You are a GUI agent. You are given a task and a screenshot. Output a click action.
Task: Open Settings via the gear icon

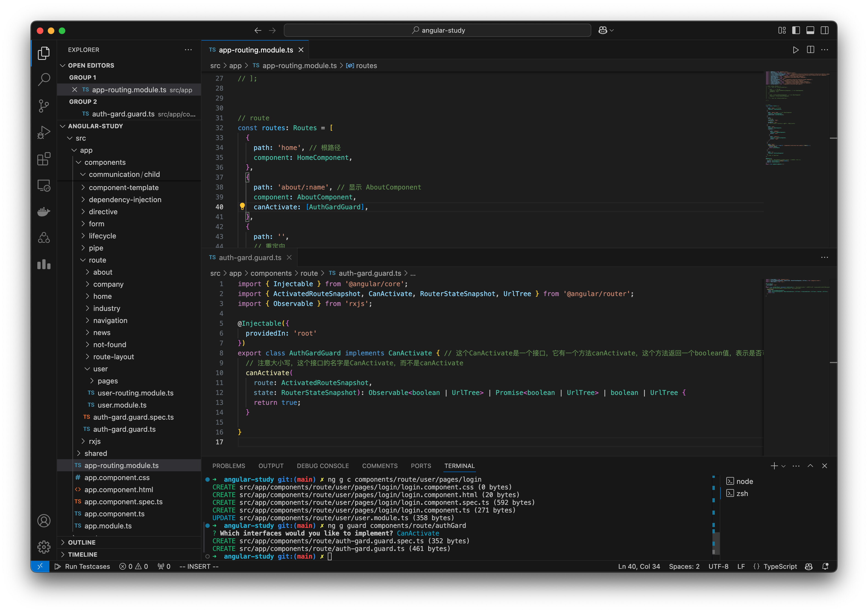[x=44, y=547]
